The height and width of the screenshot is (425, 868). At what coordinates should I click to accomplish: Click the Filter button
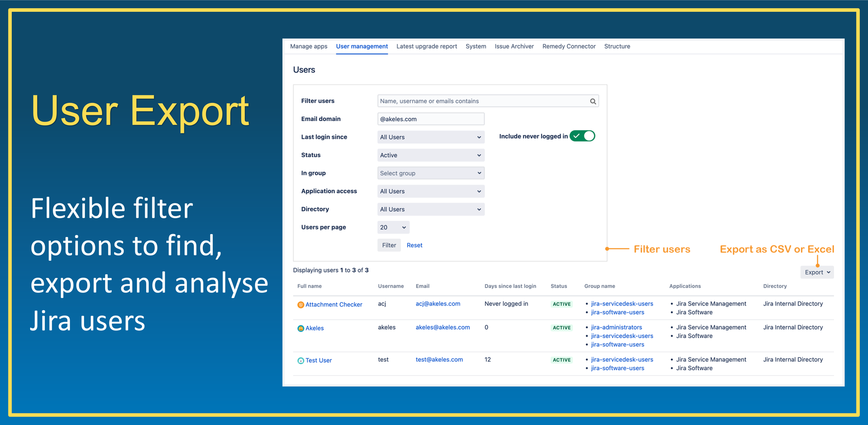389,245
